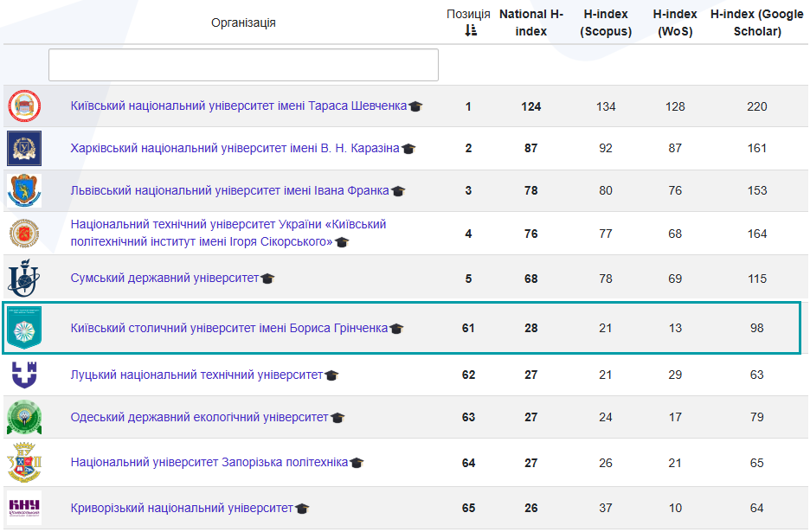Open Київський національний університет імені Тараса Шевченка link
810x532 pixels.
[x=238, y=106]
